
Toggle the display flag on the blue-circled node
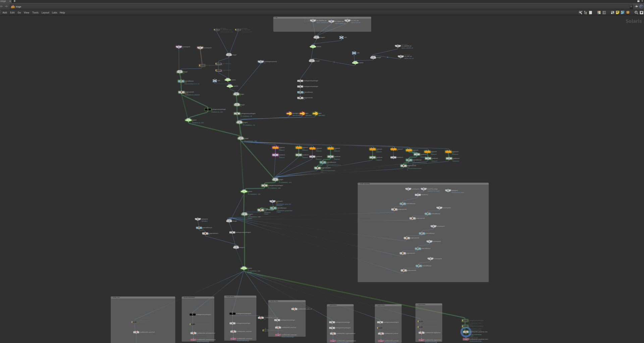[x=469, y=332]
